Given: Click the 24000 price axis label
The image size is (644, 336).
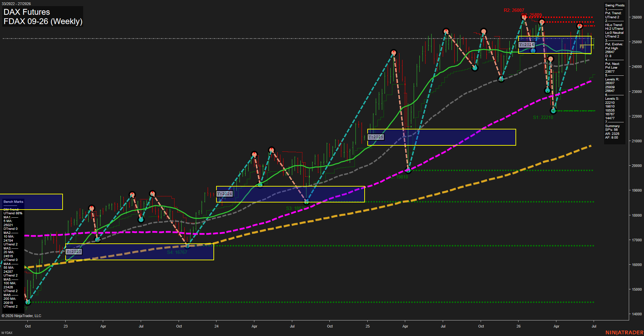Looking at the screenshot, I should (637, 67).
